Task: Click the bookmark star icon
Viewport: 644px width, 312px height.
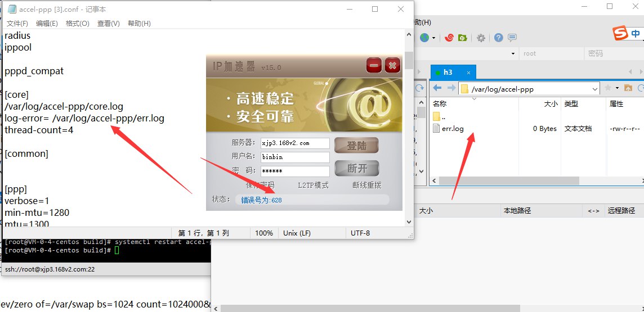Action: (x=607, y=88)
